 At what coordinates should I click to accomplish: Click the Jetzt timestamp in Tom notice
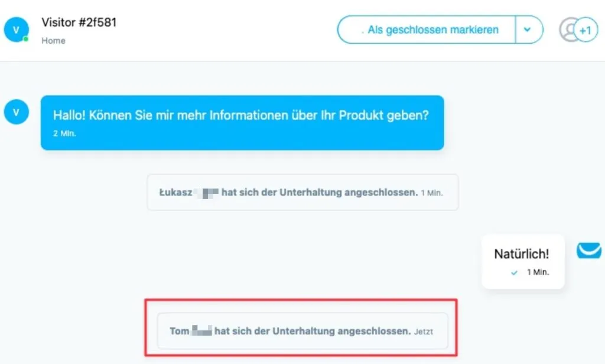423,331
